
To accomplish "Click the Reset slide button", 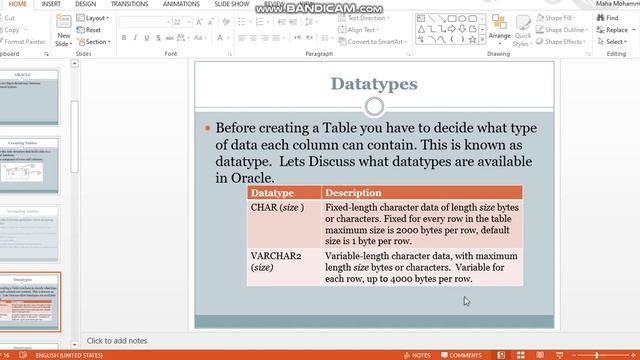I will click(89, 30).
